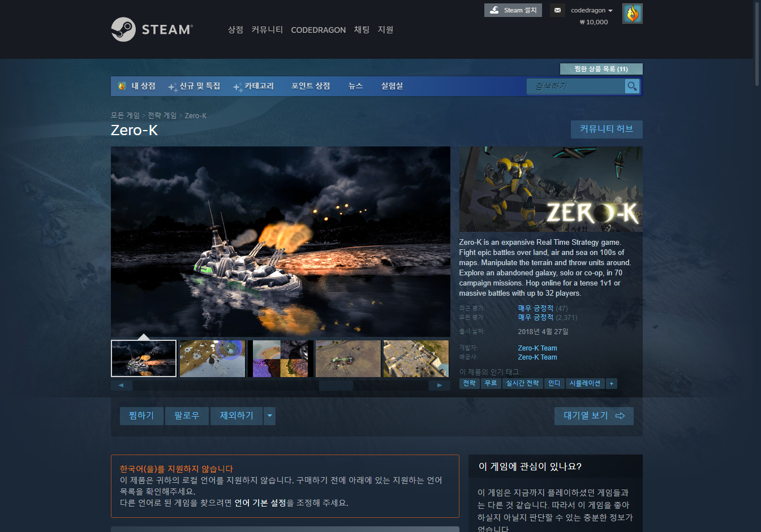761x532 pixels.
Task: Open the 커뮤니티 menu
Action: tap(267, 29)
